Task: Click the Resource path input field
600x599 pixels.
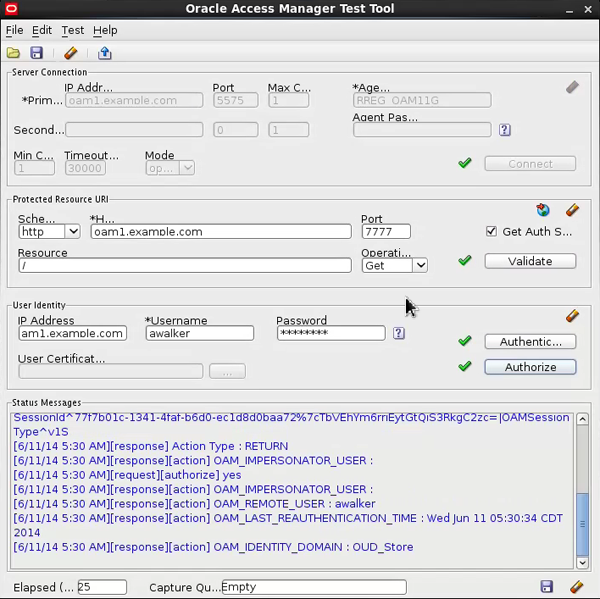Action: point(185,265)
